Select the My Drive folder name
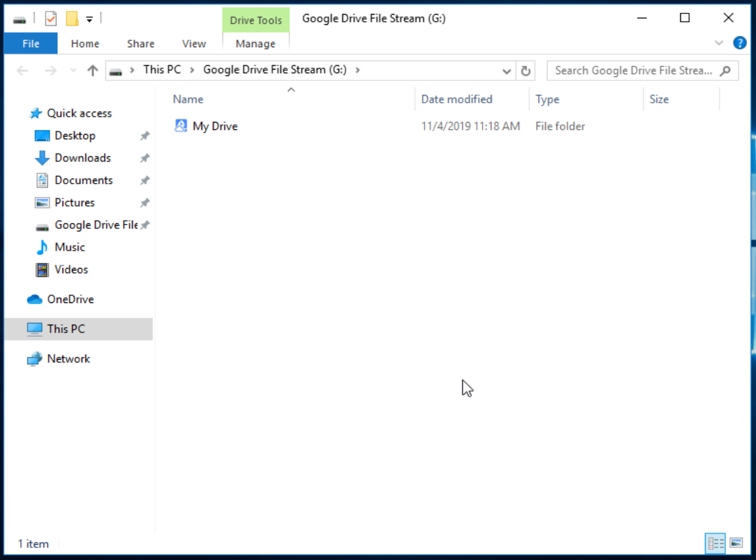 point(215,126)
